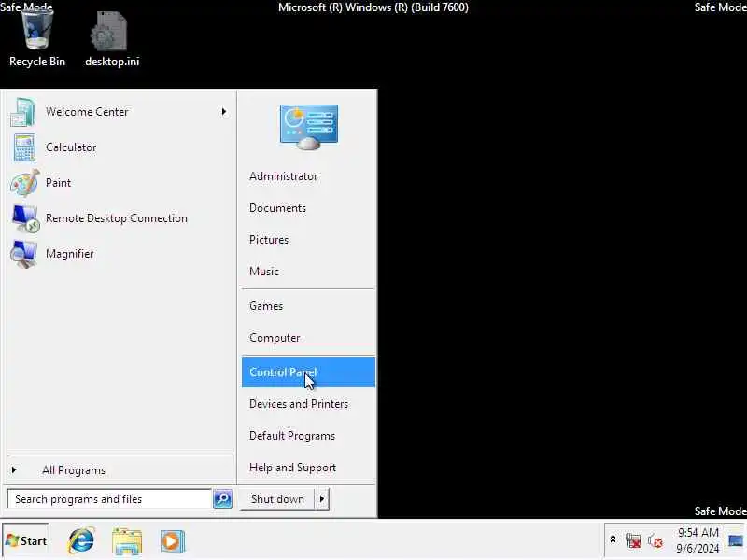Viewport: 747px width, 560px height.
Task: Select the Calculator label text
Action: point(71,147)
